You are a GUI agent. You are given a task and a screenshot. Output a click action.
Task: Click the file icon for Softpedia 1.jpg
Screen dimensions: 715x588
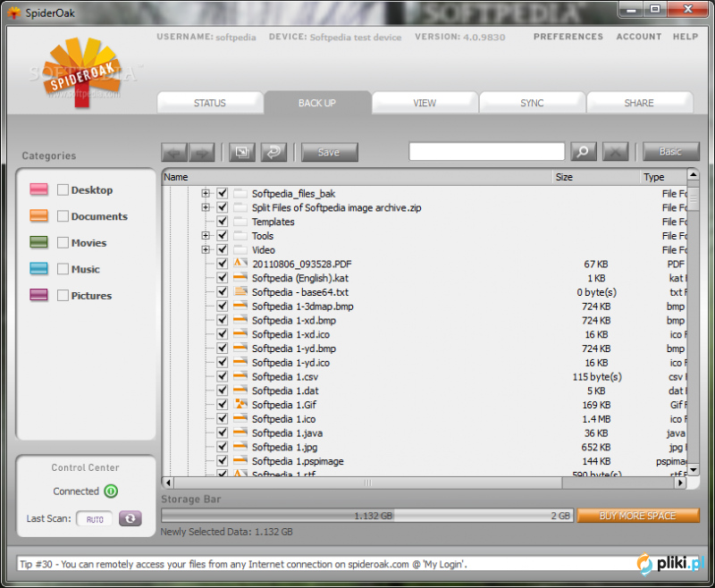240,447
